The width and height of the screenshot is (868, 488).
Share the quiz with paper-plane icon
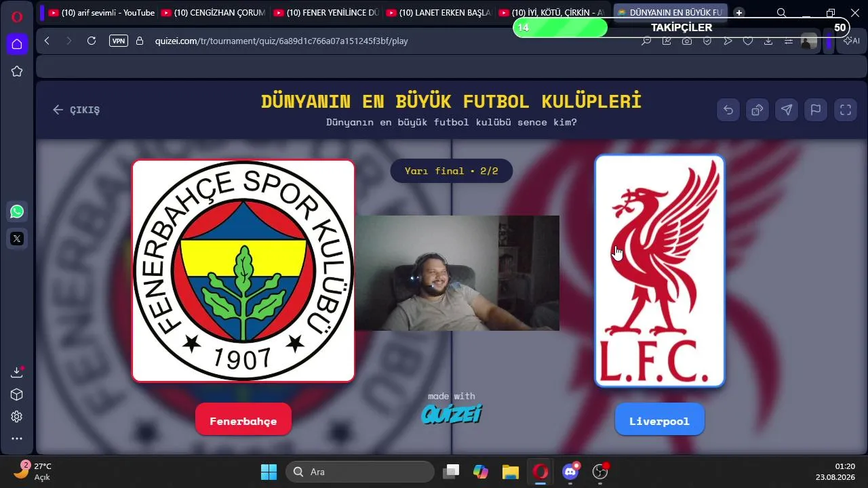[x=787, y=110]
